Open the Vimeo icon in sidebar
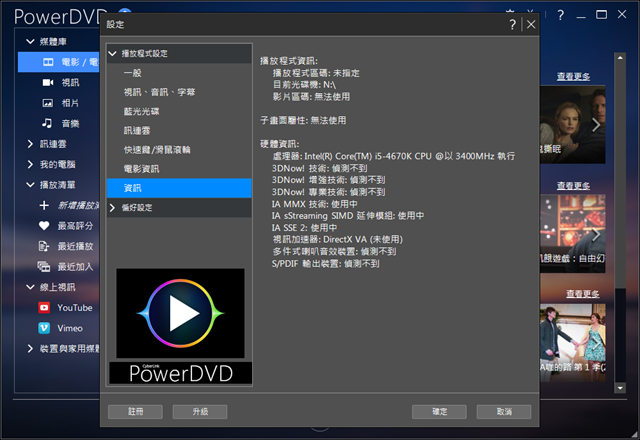The image size is (640, 440). click(44, 328)
